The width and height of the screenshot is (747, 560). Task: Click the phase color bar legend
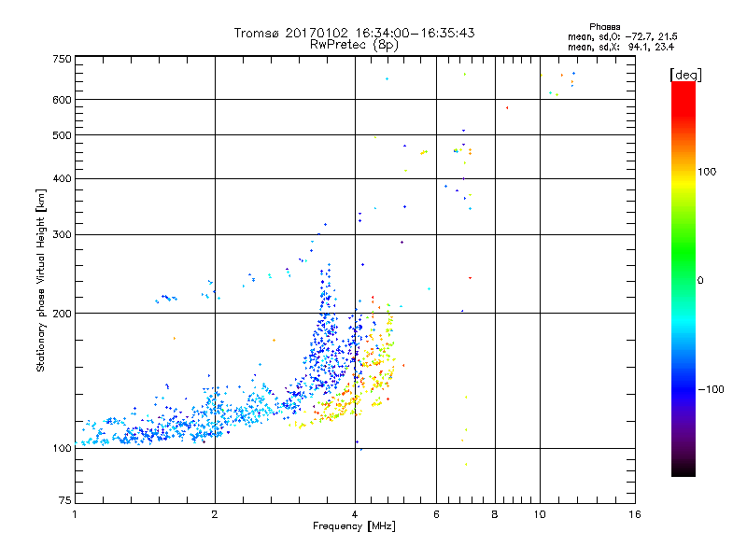pyautogui.click(x=684, y=278)
